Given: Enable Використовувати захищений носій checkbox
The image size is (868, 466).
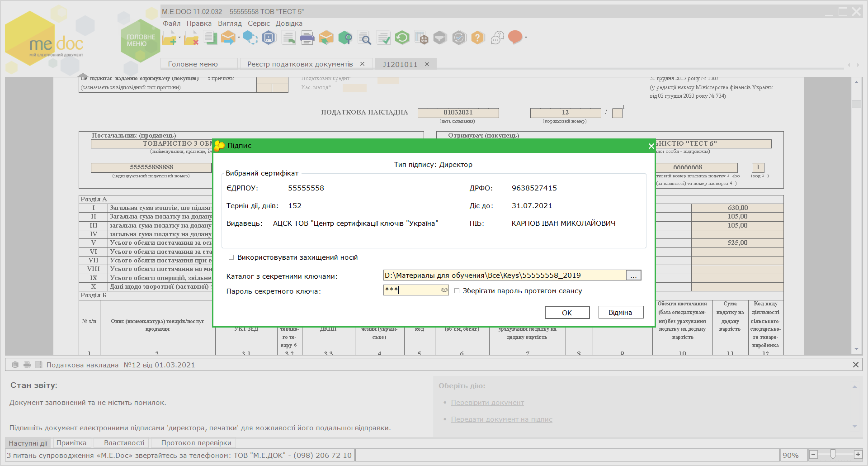Looking at the screenshot, I should coord(231,257).
